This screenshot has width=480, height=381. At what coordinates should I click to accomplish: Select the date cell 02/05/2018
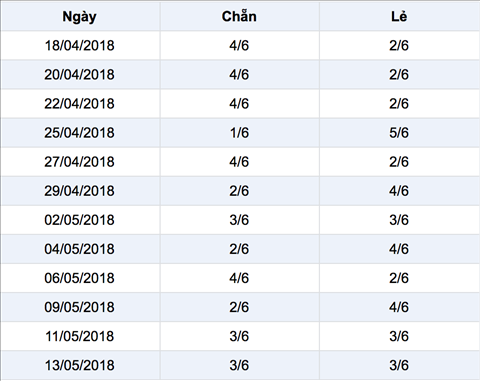(79, 220)
